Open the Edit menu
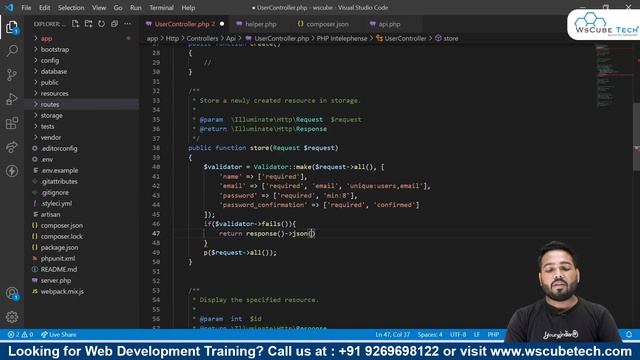This screenshot has height=360, width=640. (44, 8)
